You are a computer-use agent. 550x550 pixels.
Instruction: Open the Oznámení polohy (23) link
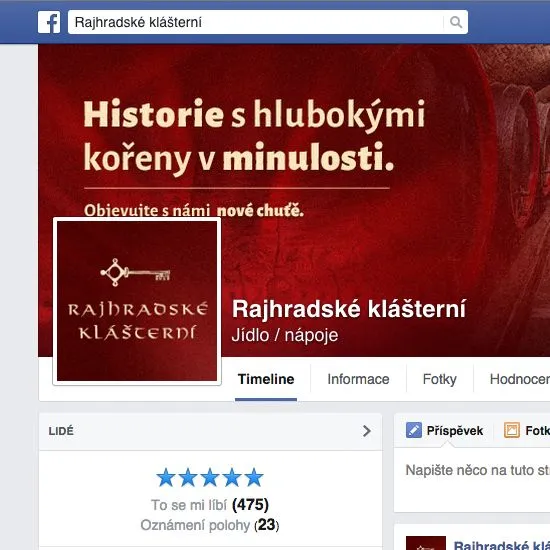[x=210, y=525]
